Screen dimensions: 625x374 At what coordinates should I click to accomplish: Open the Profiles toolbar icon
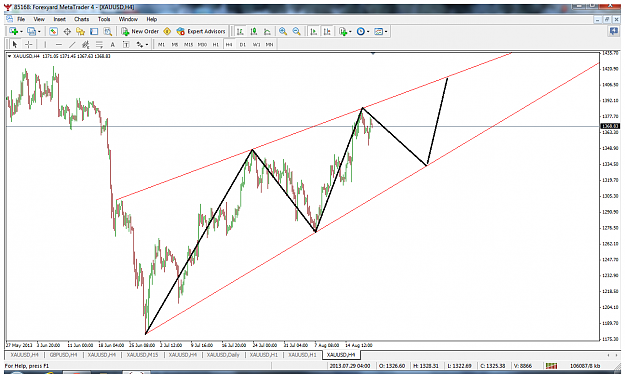pos(31,31)
